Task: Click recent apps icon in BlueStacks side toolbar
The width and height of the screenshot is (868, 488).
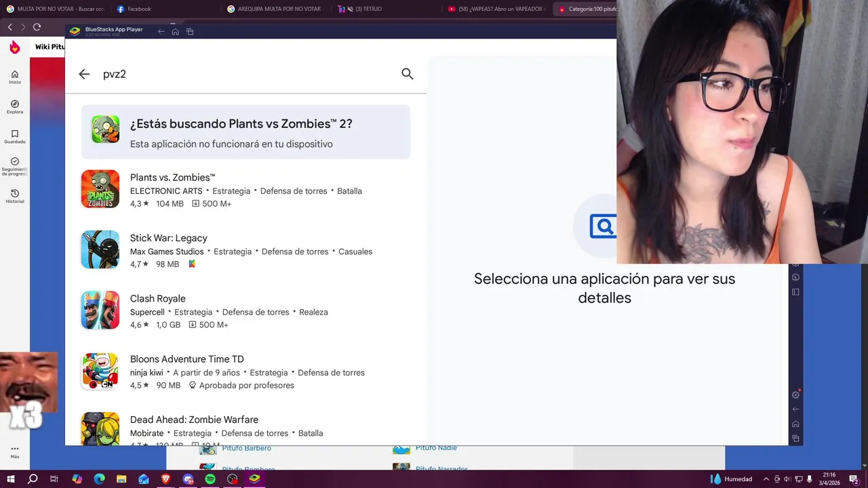Action: (796, 439)
